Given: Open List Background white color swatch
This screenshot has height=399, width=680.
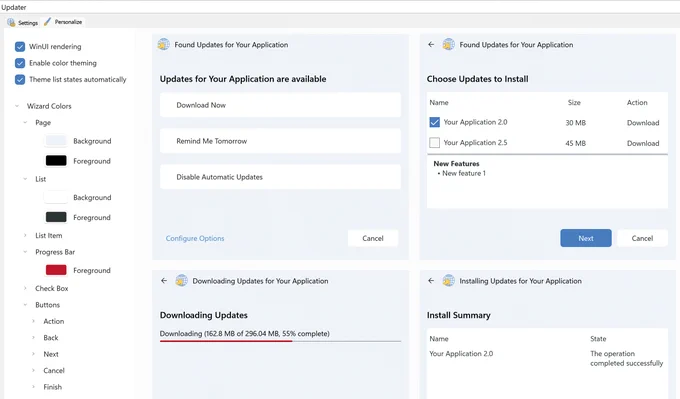Looking at the screenshot, I should (x=56, y=197).
